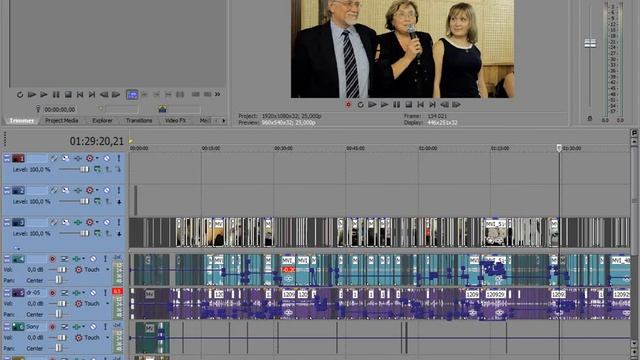Viewport: 640px width, 360px height.
Task: Go to start in video preview
Action: (420, 105)
